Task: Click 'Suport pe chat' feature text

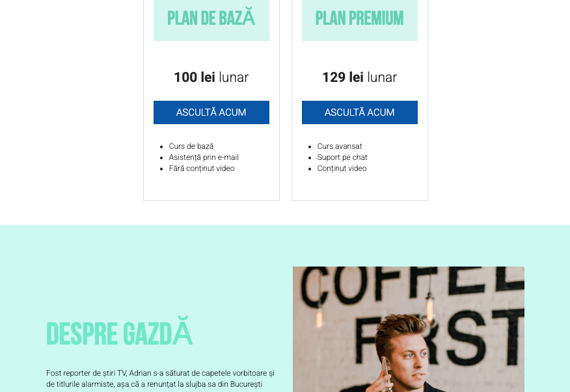Action: coord(342,157)
